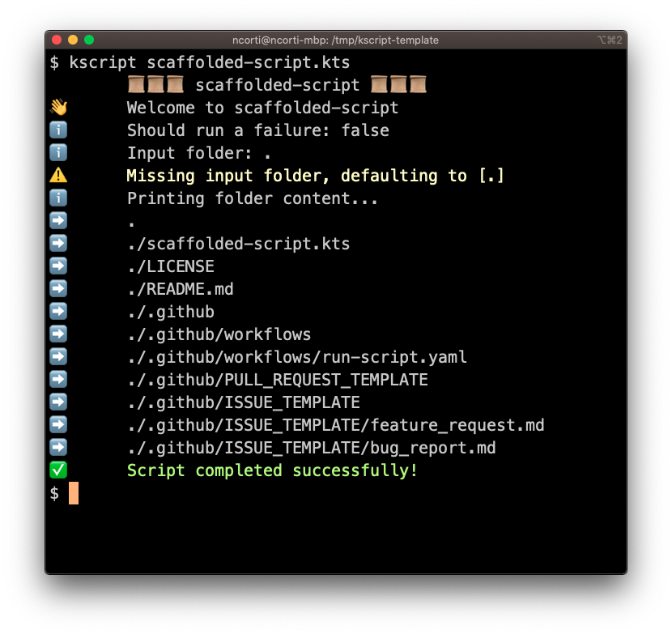Click 'Script completed successfully!' text
Screen dimensions: 672x634
[x=272, y=470]
